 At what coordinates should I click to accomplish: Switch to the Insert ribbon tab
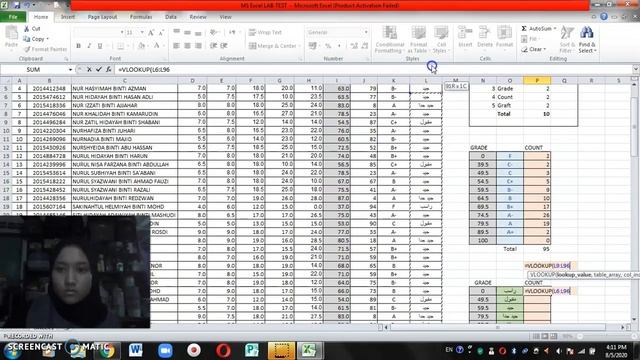tap(68, 17)
